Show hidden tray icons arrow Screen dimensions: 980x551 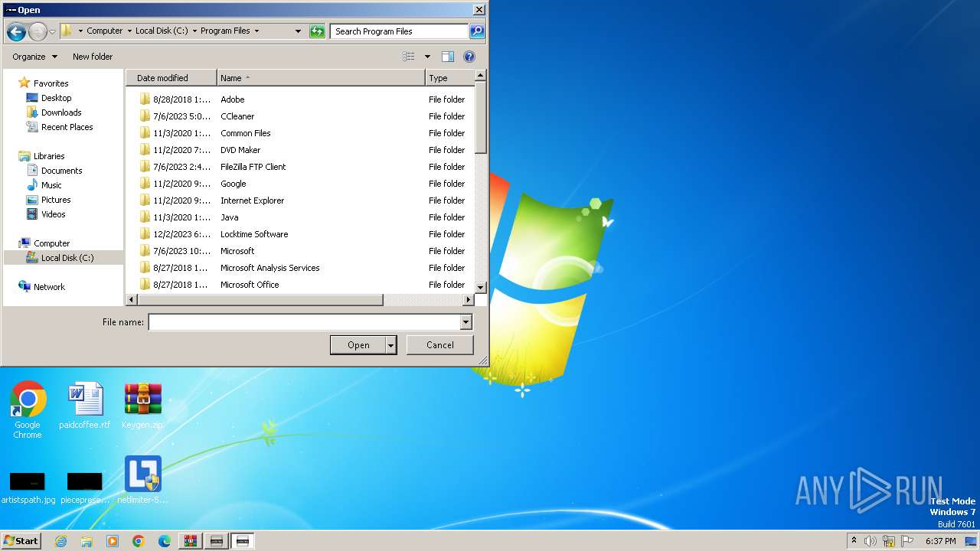854,540
